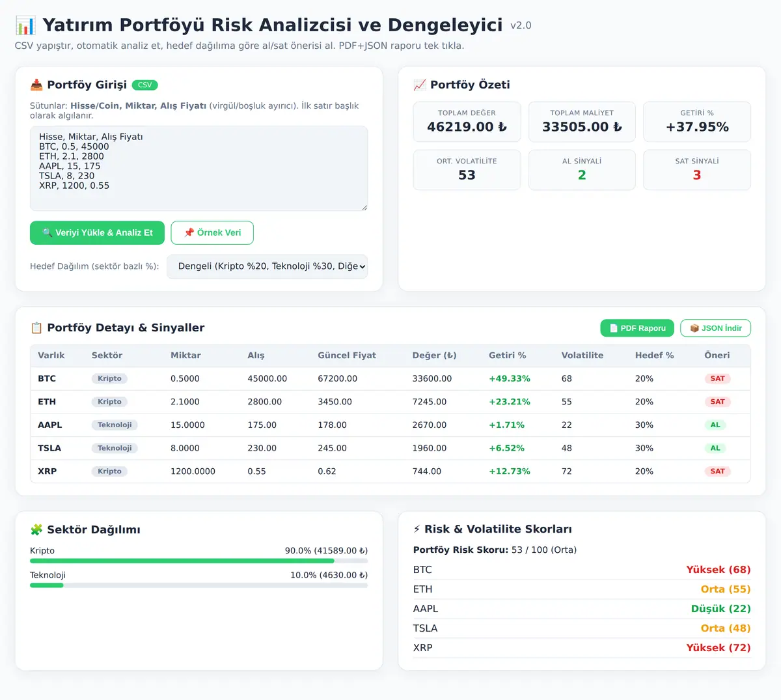Click the TSLA row asset name
The height and width of the screenshot is (700, 781).
pos(49,448)
